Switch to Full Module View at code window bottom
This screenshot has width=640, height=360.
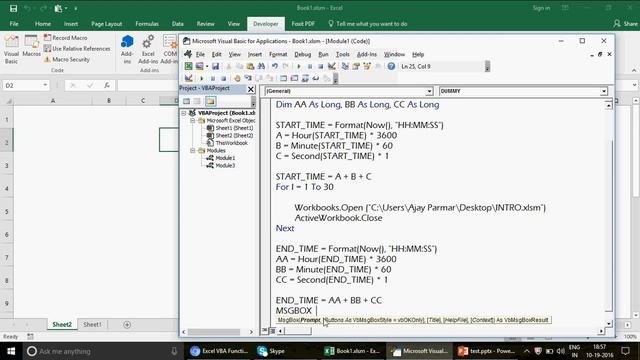(273, 331)
